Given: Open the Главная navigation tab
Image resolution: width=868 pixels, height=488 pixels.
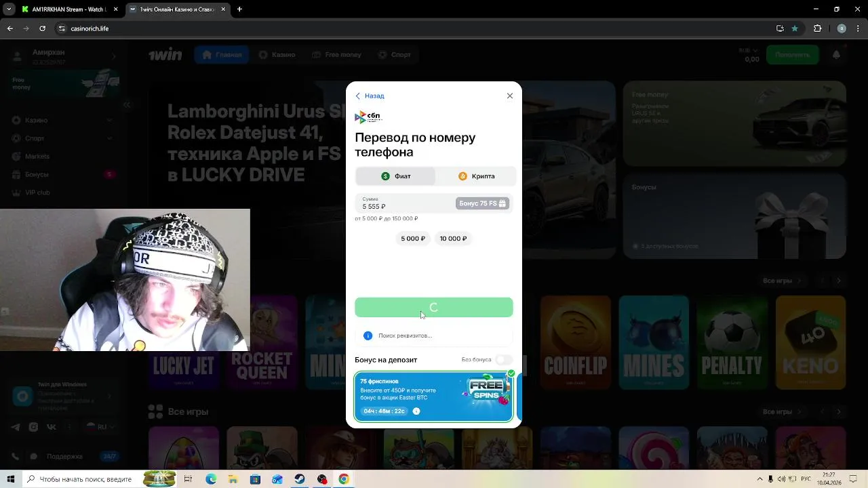Looking at the screenshot, I should click(x=222, y=55).
